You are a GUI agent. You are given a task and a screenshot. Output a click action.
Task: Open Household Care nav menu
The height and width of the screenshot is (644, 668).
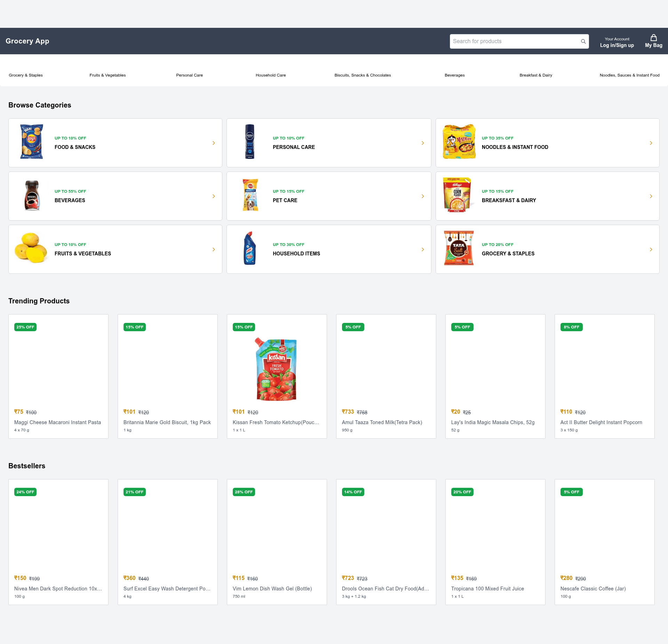click(x=271, y=75)
